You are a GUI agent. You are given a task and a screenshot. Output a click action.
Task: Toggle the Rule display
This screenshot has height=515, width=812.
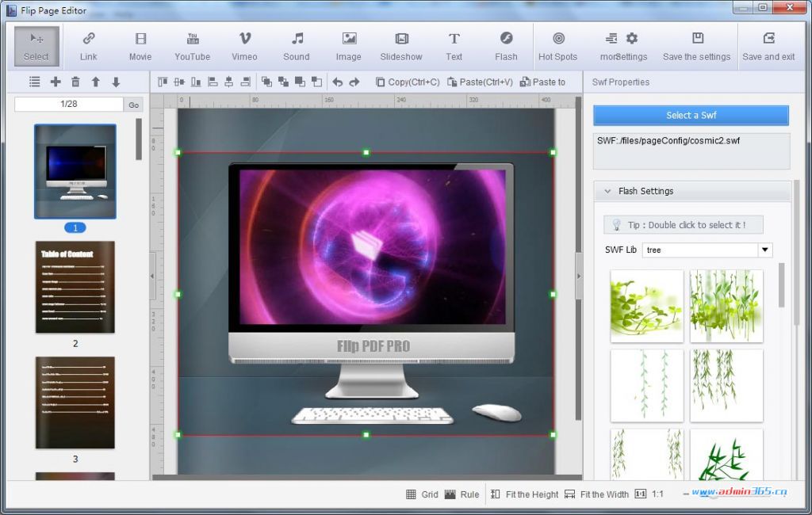tap(462, 494)
